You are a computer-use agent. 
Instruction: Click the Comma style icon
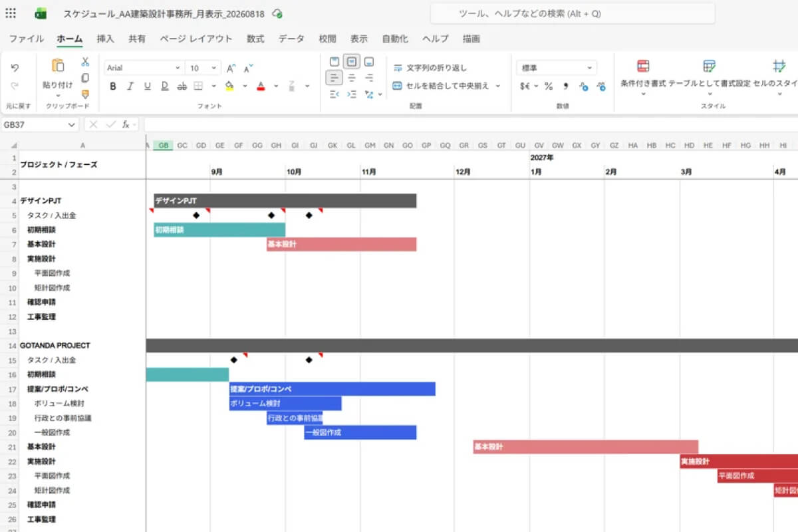(x=566, y=86)
